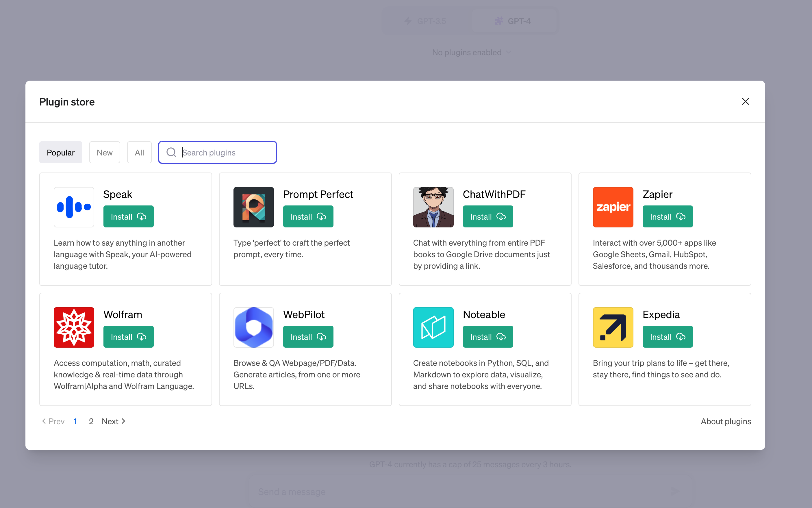
Task: Click the ChatWithPDF title text
Action: pos(494,194)
